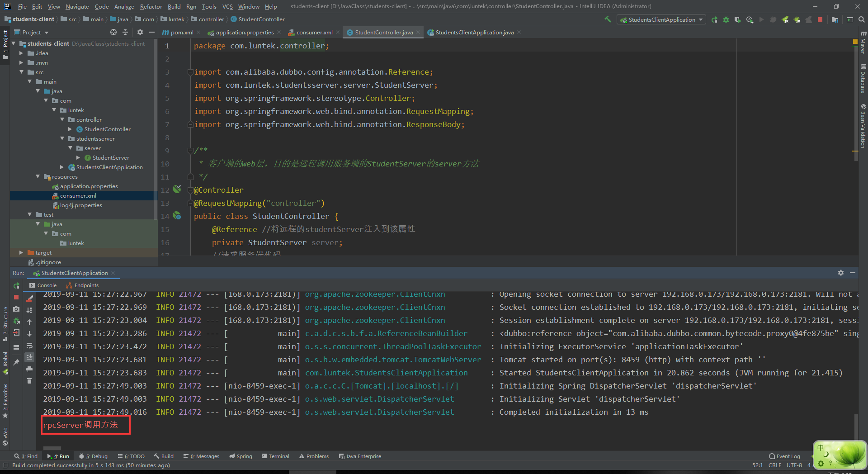Open the VCS menu
This screenshot has width=868, height=474.
point(227,6)
